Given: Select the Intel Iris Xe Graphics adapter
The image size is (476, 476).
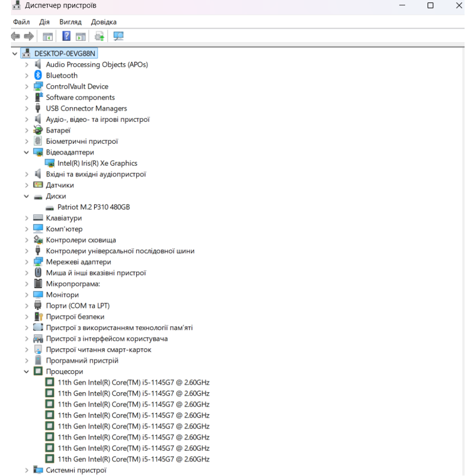Looking at the screenshot, I should [97, 163].
